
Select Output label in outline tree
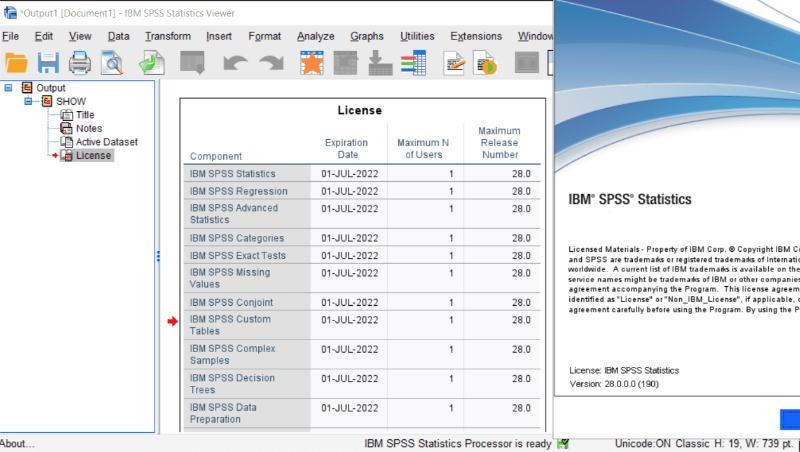(x=51, y=88)
